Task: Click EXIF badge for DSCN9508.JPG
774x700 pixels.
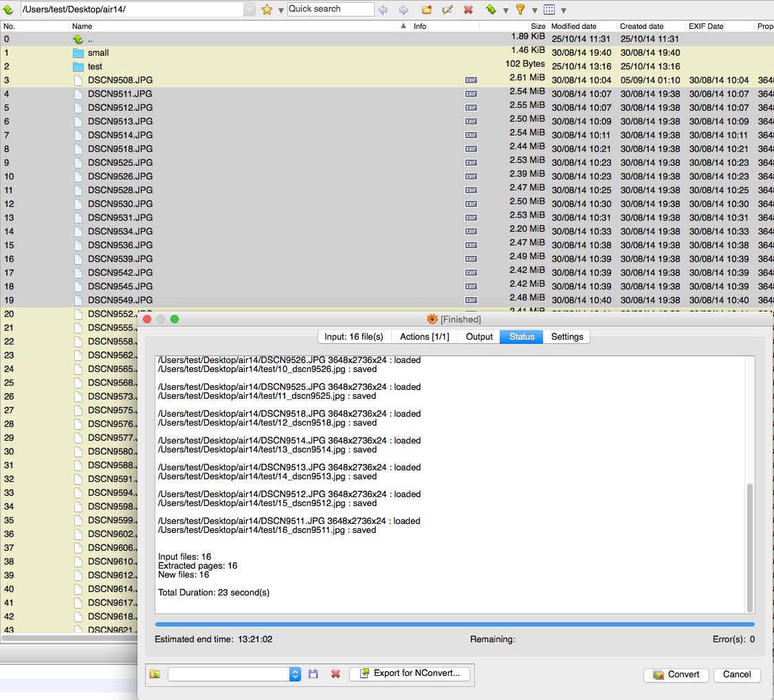Action: click(x=471, y=80)
